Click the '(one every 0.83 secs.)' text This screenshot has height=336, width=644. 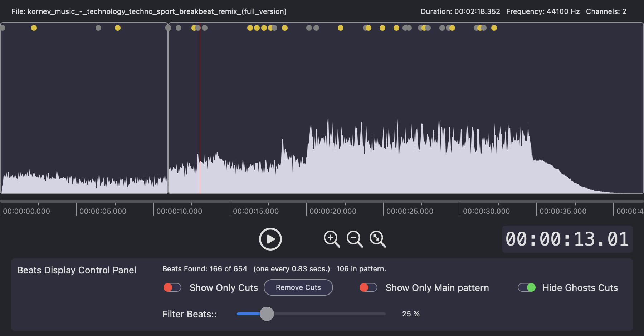(x=292, y=269)
